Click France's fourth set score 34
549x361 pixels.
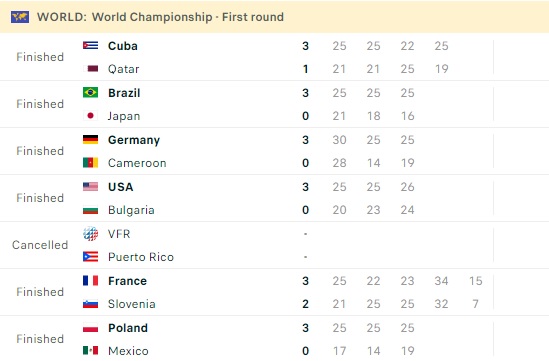pos(441,281)
